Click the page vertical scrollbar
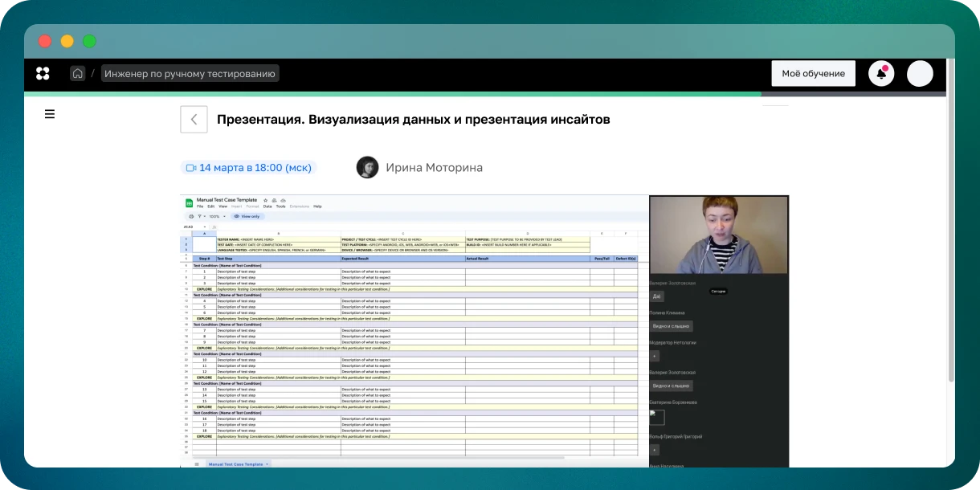The height and width of the screenshot is (490, 980). [x=950, y=241]
